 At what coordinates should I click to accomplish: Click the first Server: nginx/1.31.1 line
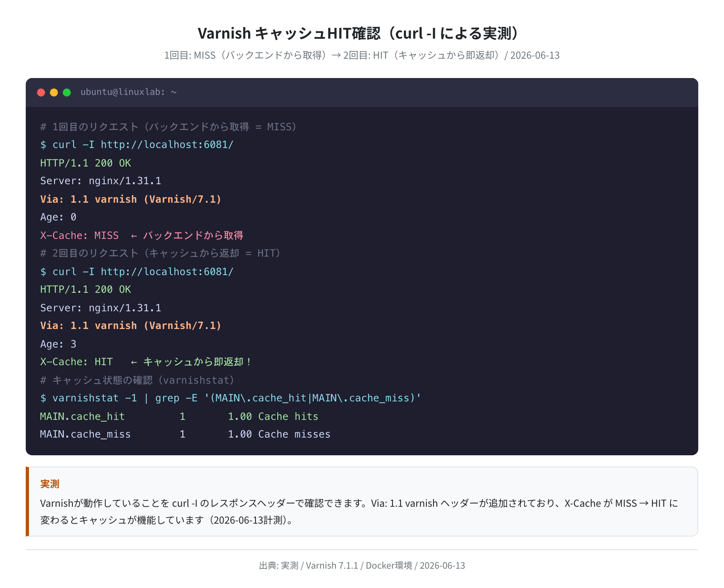tap(101, 181)
